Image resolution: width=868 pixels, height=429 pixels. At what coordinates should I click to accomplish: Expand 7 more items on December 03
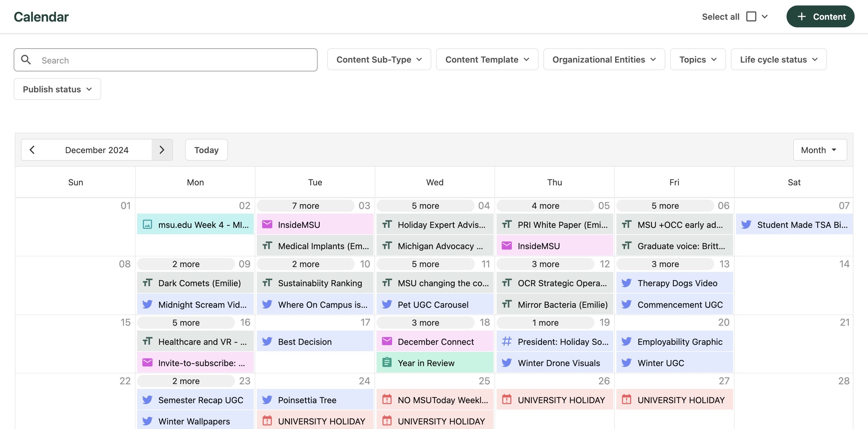point(305,206)
